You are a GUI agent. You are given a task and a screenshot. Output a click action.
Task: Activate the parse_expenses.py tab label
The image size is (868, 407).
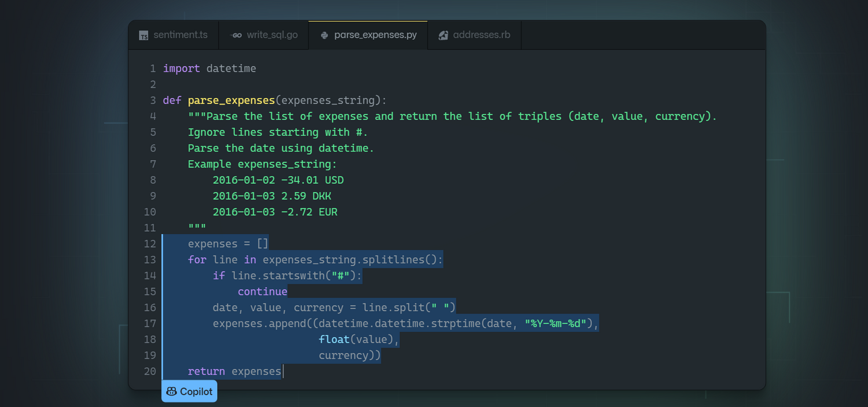tap(375, 35)
